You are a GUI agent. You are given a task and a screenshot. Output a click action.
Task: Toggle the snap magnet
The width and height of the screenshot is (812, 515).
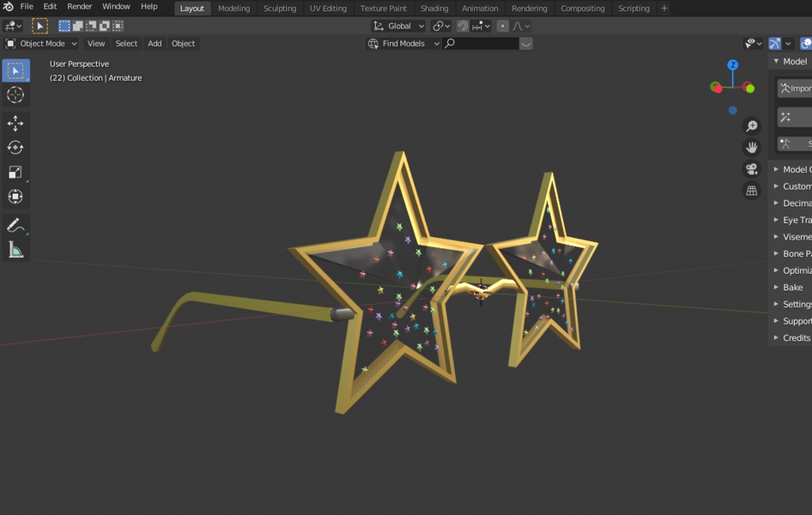tap(462, 26)
